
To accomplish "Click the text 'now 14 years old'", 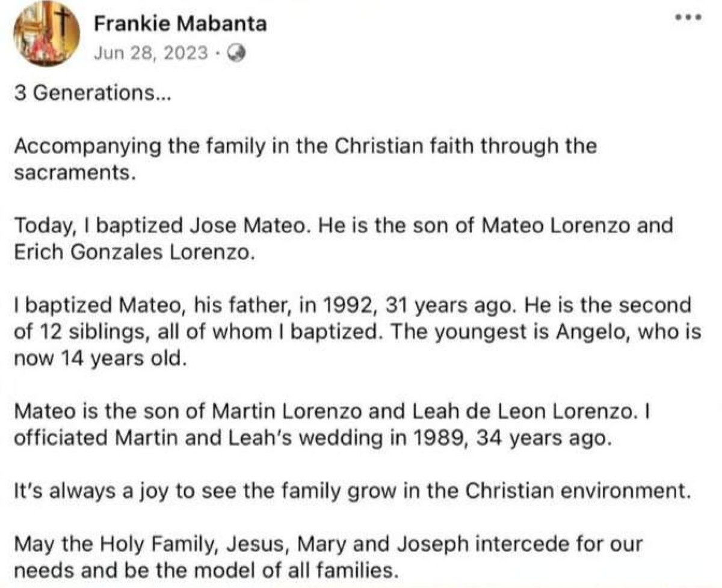I will 96,360.
